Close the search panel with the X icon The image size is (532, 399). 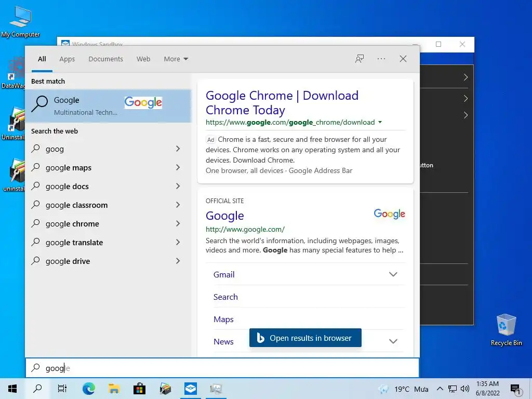[403, 59]
